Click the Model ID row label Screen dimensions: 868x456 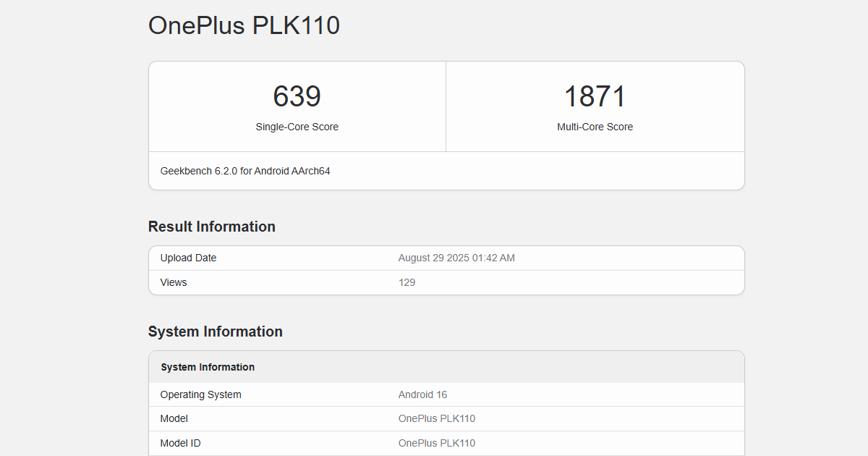[x=180, y=444]
